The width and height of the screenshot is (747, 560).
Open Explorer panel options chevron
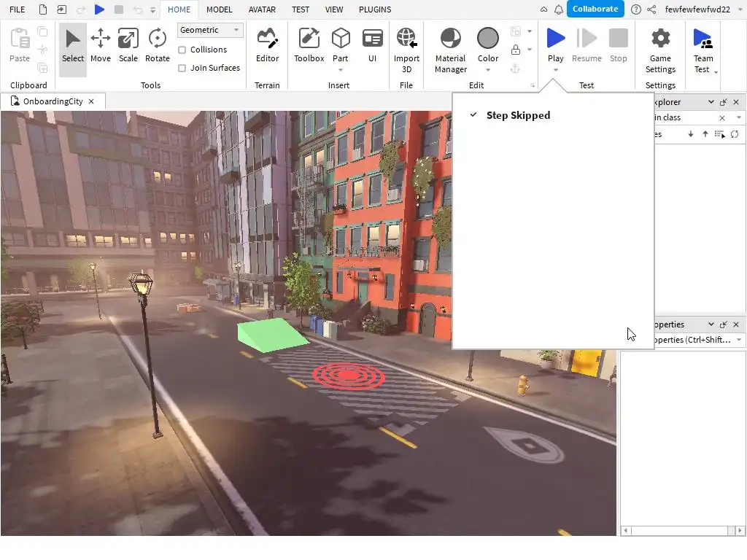711,102
